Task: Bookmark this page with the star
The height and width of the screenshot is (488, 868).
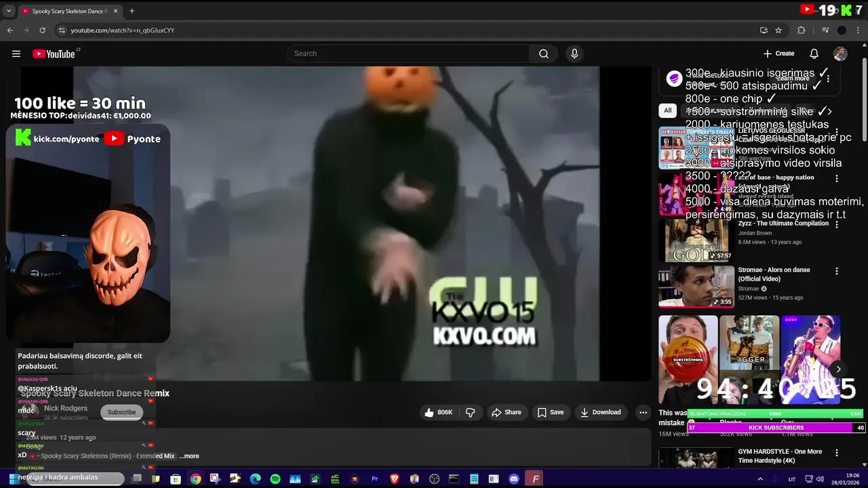Action: 778,30
